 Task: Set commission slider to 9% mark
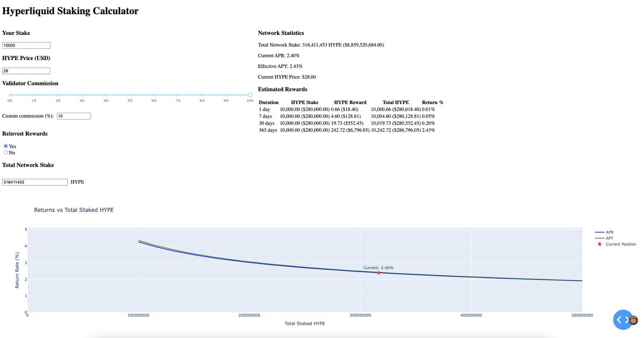226,95
